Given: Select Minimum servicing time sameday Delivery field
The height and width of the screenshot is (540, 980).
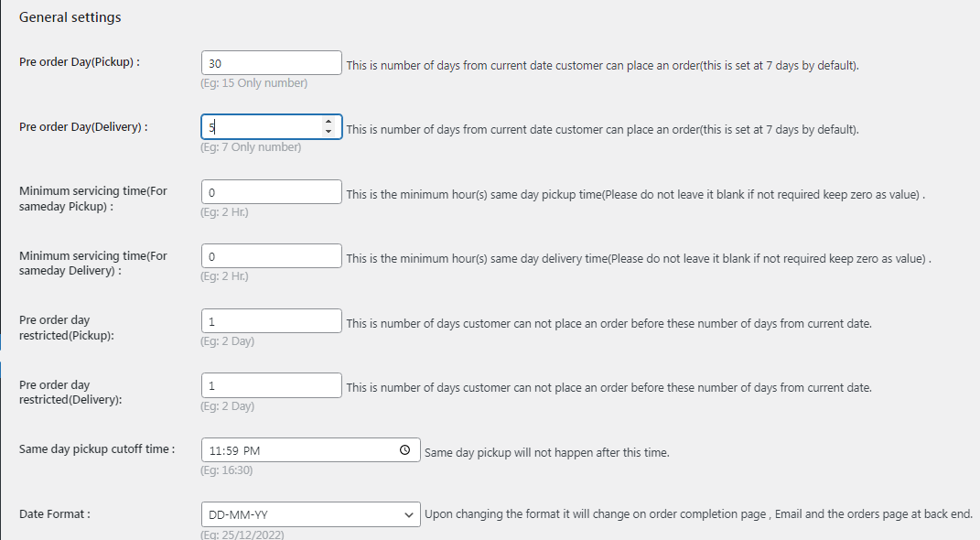Looking at the screenshot, I should pyautogui.click(x=271, y=256).
